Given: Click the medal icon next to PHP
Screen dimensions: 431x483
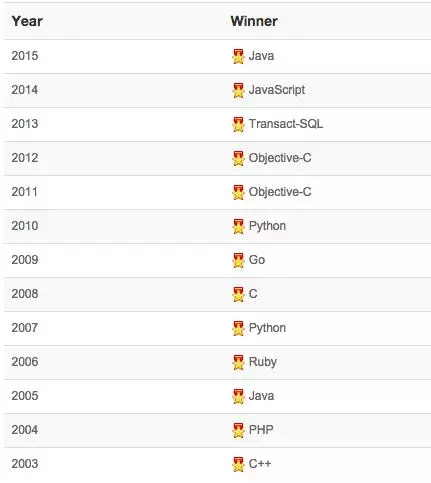Looking at the screenshot, I should (x=238, y=430).
